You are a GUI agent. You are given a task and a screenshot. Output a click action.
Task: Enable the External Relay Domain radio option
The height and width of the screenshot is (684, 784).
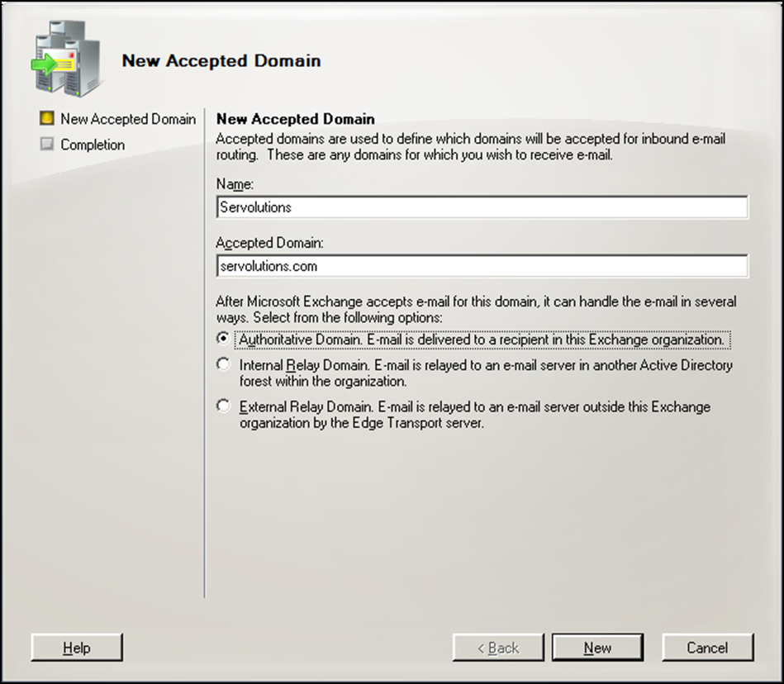pos(222,406)
